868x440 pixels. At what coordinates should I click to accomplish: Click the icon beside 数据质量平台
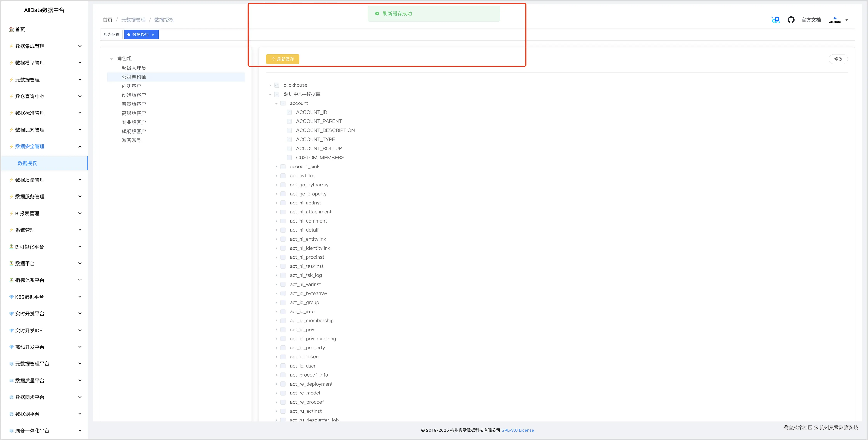(11, 380)
